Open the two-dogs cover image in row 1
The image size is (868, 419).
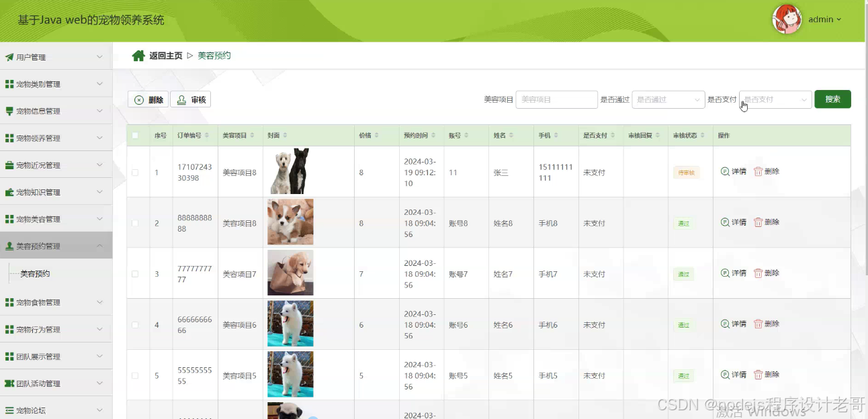tap(290, 171)
